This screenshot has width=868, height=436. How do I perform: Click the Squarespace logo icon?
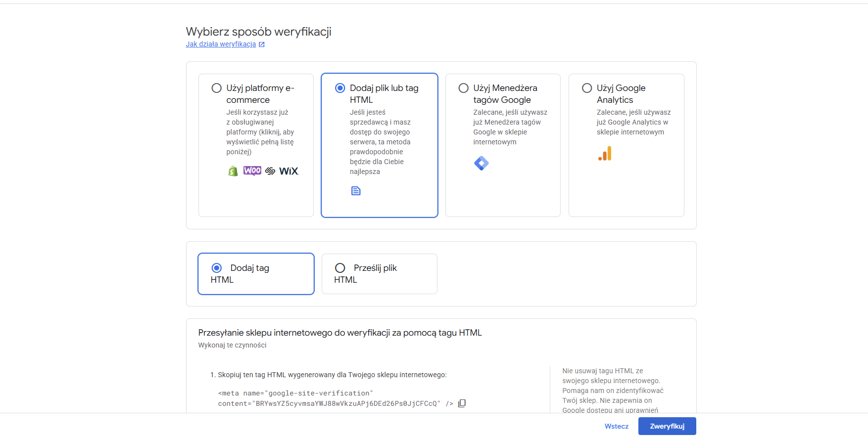pyautogui.click(x=270, y=171)
